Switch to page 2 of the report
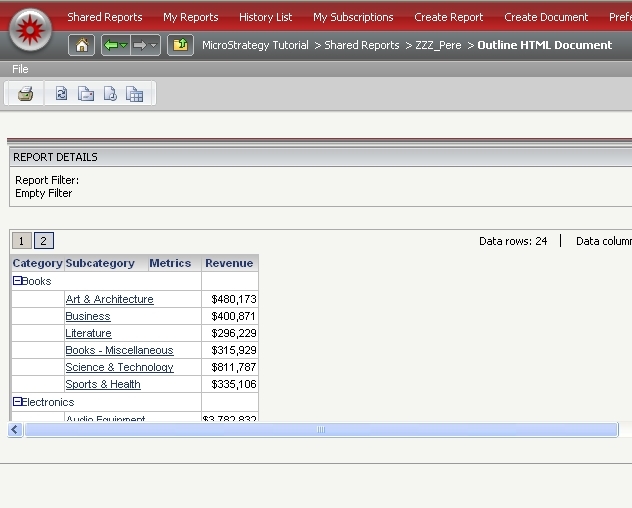The image size is (632, 508). [43, 241]
